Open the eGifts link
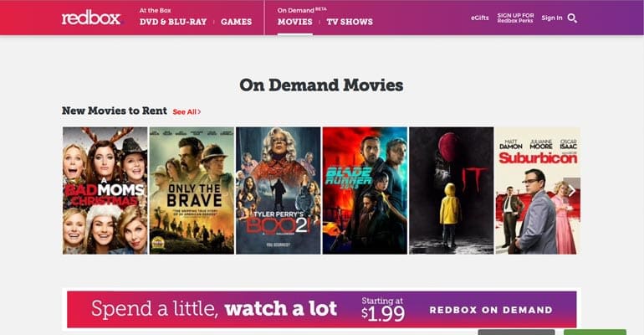Viewport: 644px width, 335px height. point(480,18)
